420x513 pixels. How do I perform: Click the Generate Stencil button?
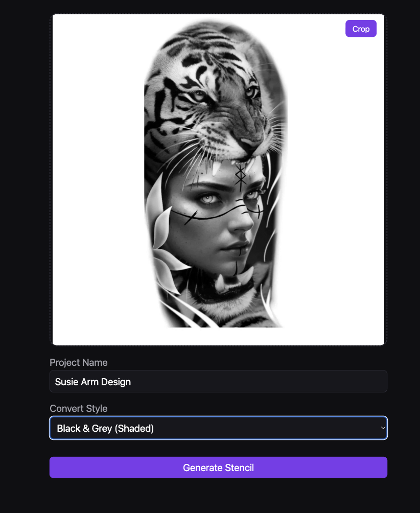coord(218,467)
